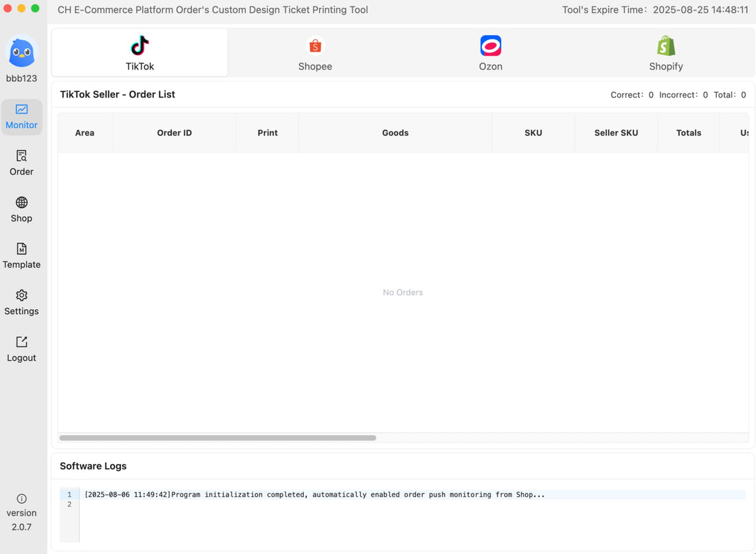
Task: Click the Area column header
Action: coord(85,133)
